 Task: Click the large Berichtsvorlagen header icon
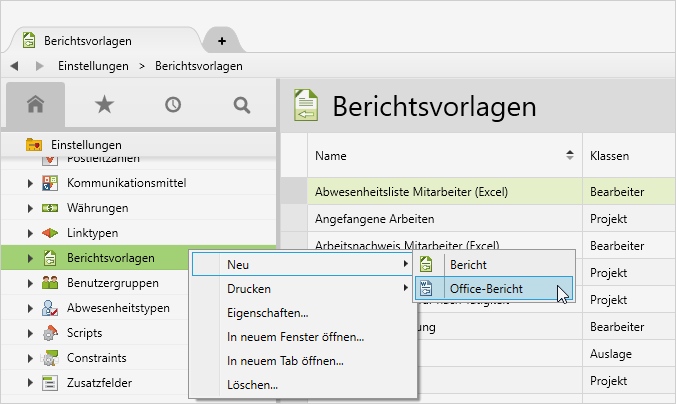coord(306,105)
